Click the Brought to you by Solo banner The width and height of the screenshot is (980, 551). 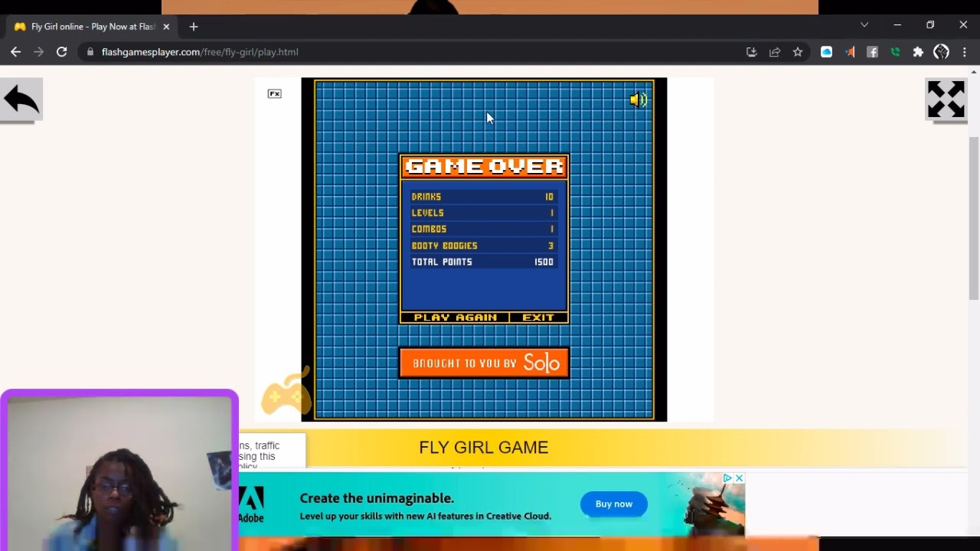[x=484, y=363]
